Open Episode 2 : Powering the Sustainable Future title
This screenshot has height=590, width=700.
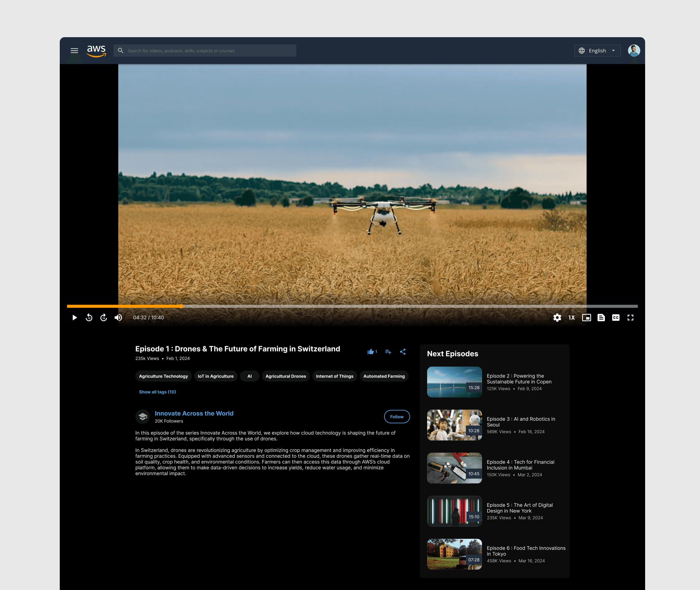click(x=519, y=379)
